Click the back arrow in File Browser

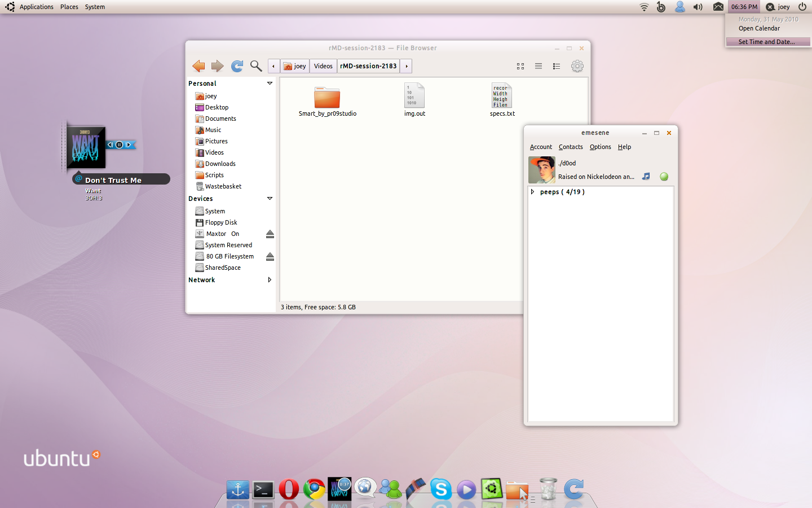tap(198, 66)
